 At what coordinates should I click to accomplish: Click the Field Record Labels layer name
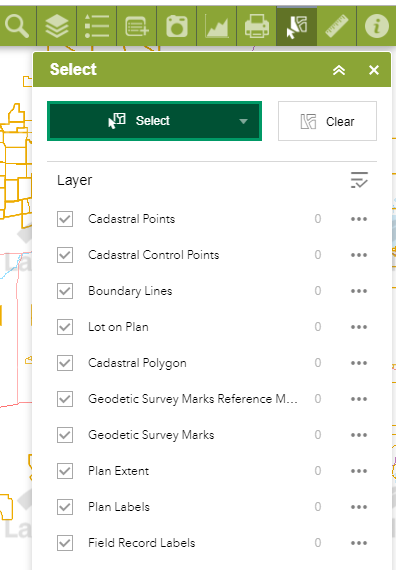pos(142,543)
